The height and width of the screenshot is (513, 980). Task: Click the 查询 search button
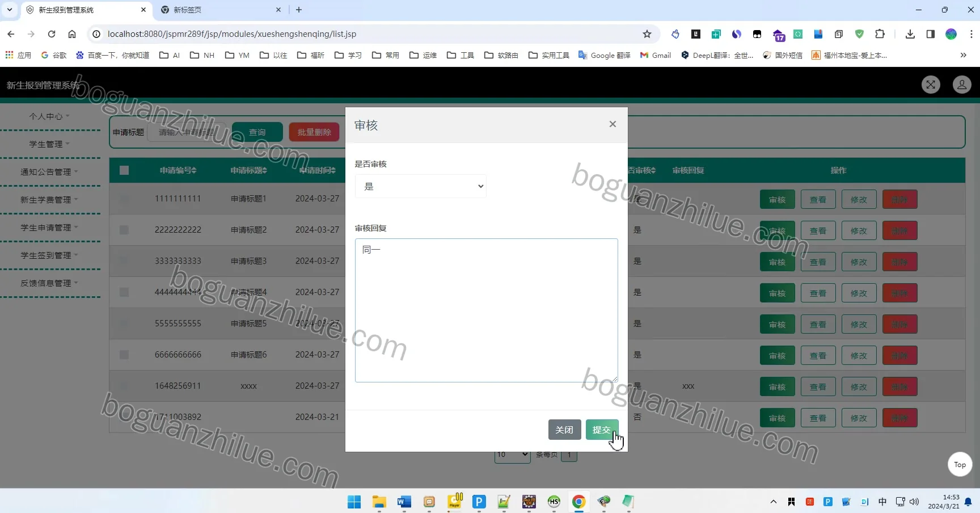257,132
